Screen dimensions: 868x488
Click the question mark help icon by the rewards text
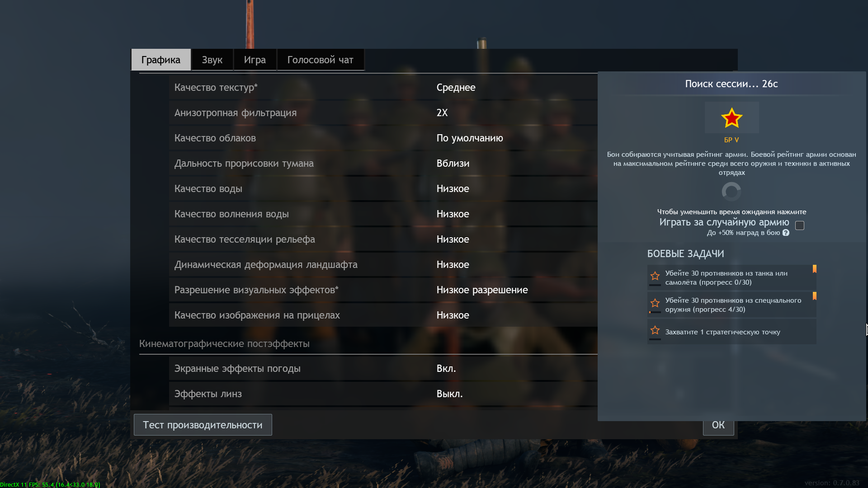tap(786, 233)
